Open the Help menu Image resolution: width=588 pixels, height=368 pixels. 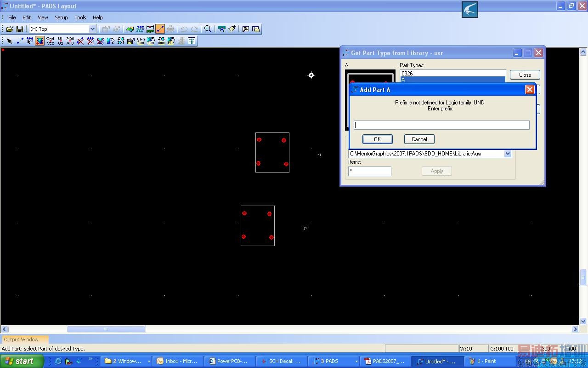pyautogui.click(x=98, y=17)
